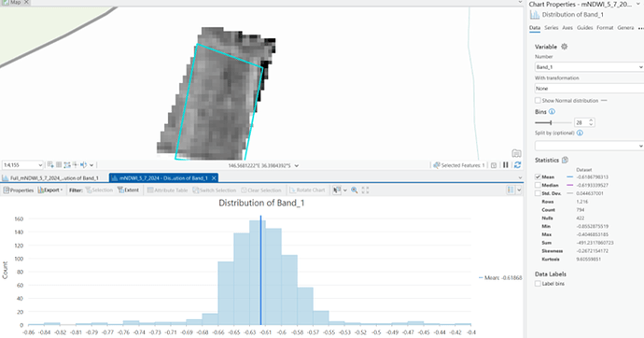Image resolution: width=644 pixels, height=338 pixels.
Task: Enable the Label bins checkbox
Action: tap(538, 284)
